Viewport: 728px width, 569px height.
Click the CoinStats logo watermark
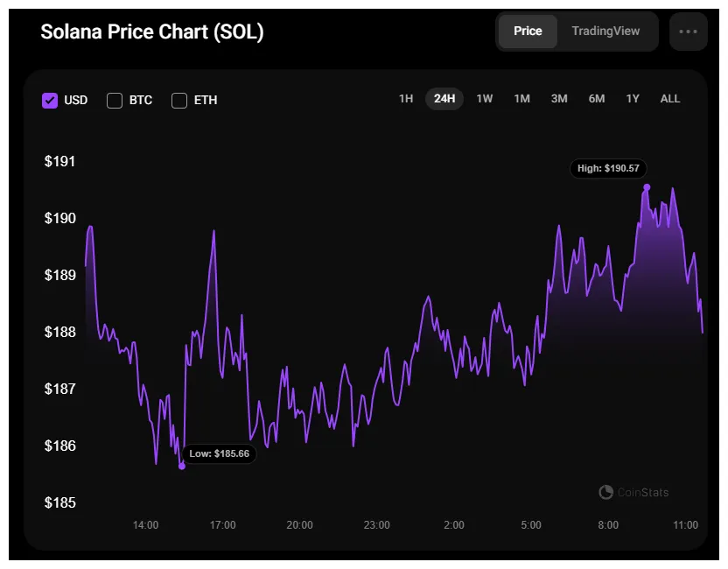pos(633,492)
